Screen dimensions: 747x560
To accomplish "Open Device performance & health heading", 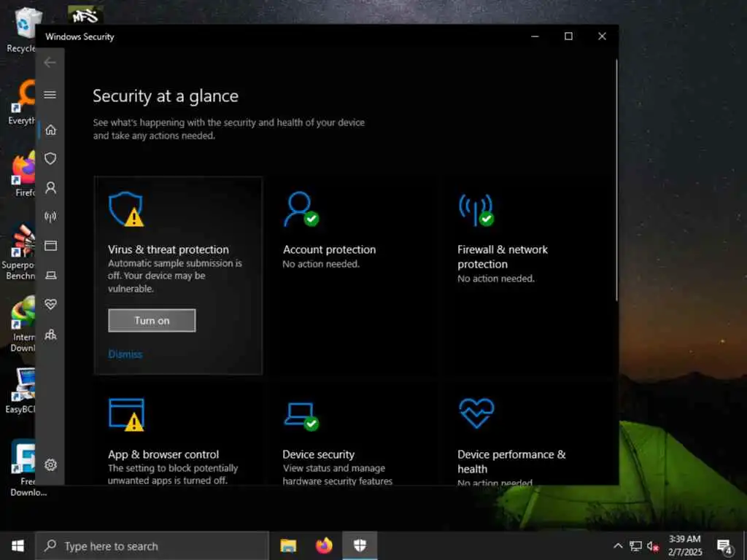I will [x=511, y=462].
